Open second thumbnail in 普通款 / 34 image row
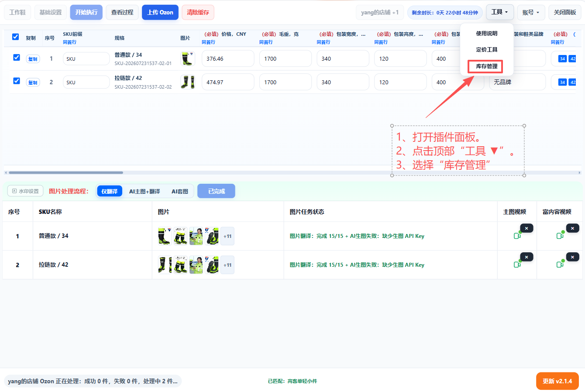The image size is (585, 392). click(x=180, y=236)
